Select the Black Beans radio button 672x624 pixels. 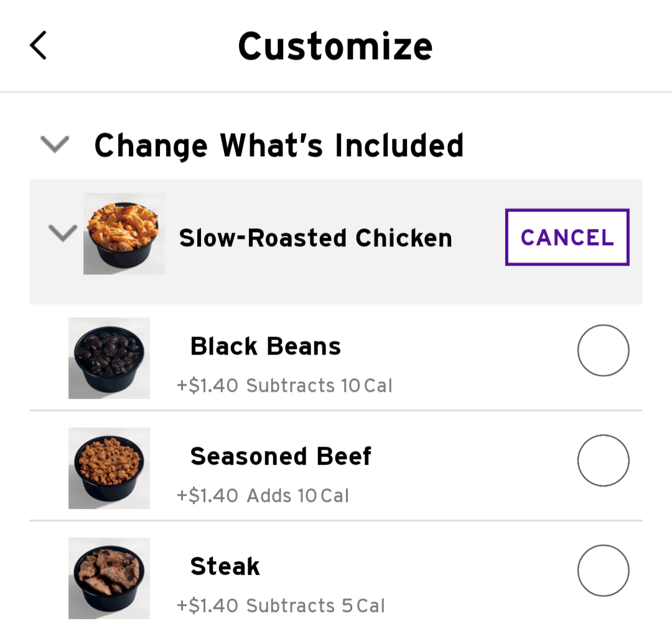click(x=603, y=350)
